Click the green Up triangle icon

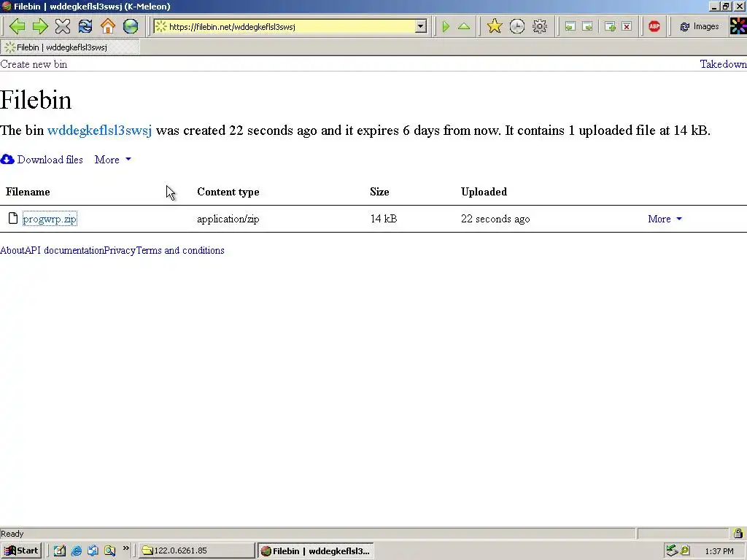point(464,26)
